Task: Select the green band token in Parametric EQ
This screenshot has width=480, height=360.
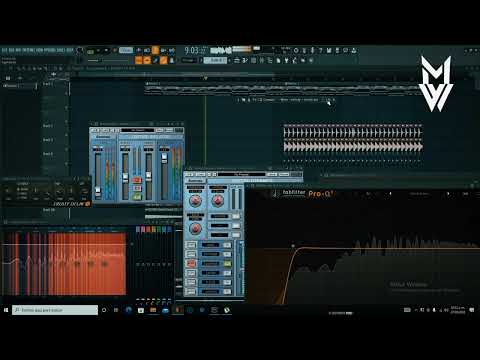Action: [159, 229]
